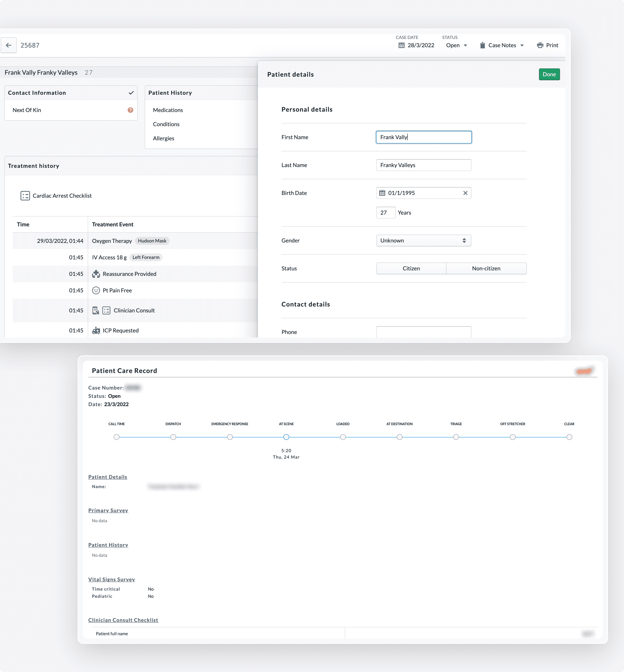Select the At Scene timeline marker
Viewport: 624px width, 672px height.
point(286,437)
